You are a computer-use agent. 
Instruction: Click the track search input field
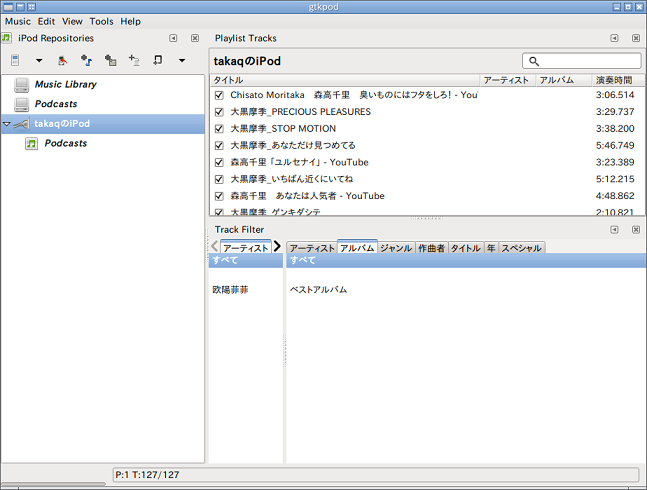coord(582,61)
